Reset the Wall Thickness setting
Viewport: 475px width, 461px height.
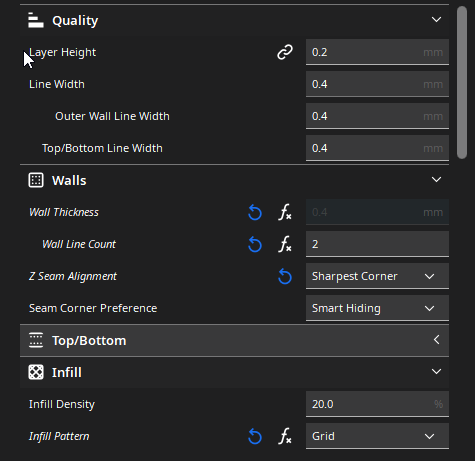pyautogui.click(x=255, y=212)
